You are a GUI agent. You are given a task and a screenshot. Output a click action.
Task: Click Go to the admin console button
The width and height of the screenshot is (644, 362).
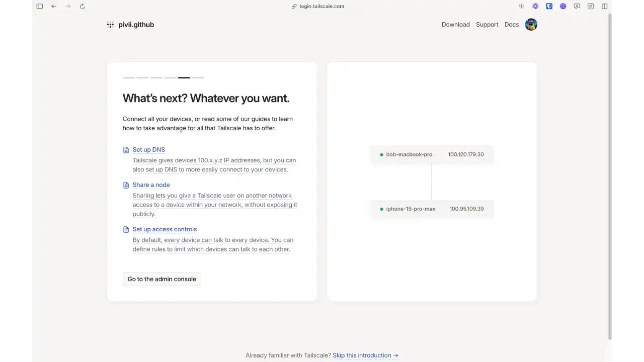(x=162, y=279)
